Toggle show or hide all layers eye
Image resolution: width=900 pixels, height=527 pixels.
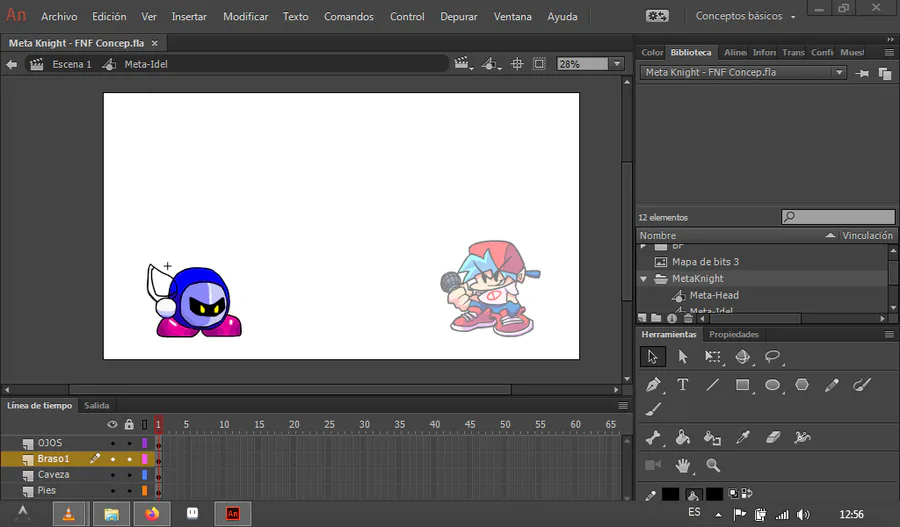click(x=112, y=424)
